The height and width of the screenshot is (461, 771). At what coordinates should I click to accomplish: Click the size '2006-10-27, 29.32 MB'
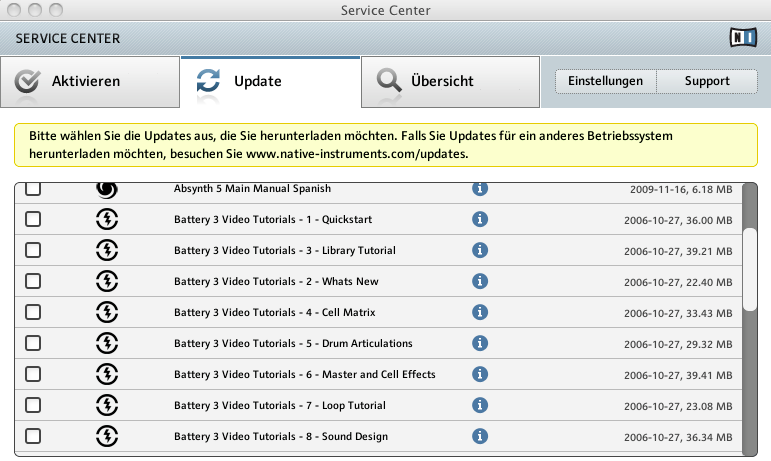678,345
